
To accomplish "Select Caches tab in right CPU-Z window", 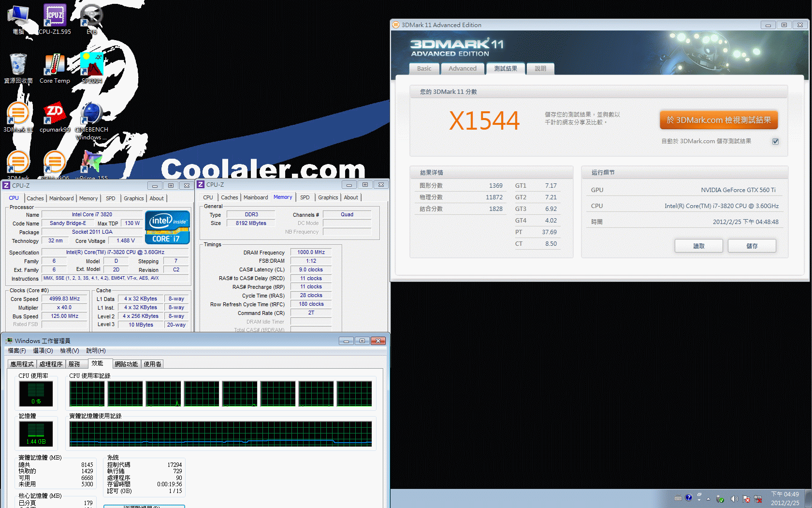I will 230,197.
